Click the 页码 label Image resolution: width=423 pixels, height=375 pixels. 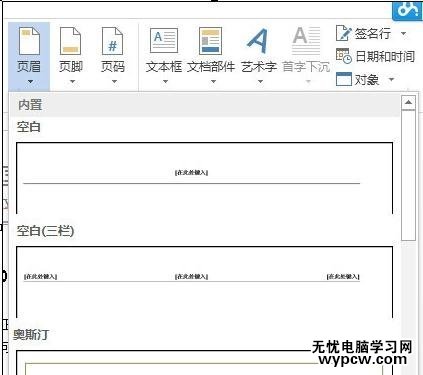(x=113, y=67)
